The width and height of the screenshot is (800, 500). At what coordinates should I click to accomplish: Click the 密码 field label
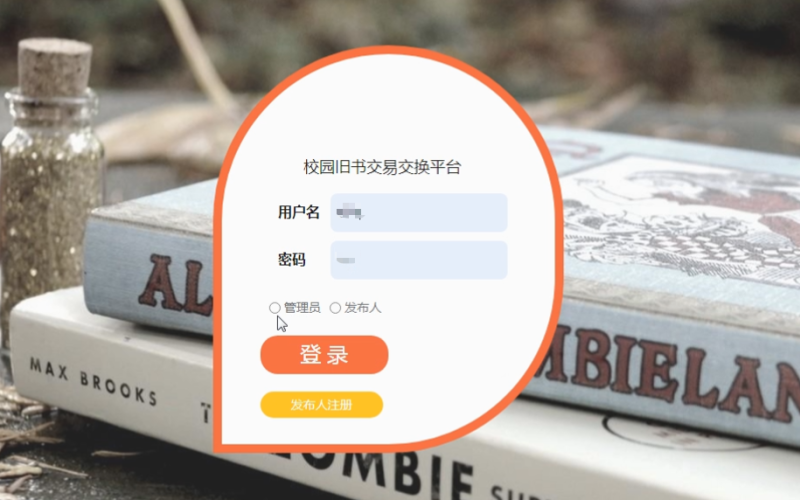tap(291, 260)
